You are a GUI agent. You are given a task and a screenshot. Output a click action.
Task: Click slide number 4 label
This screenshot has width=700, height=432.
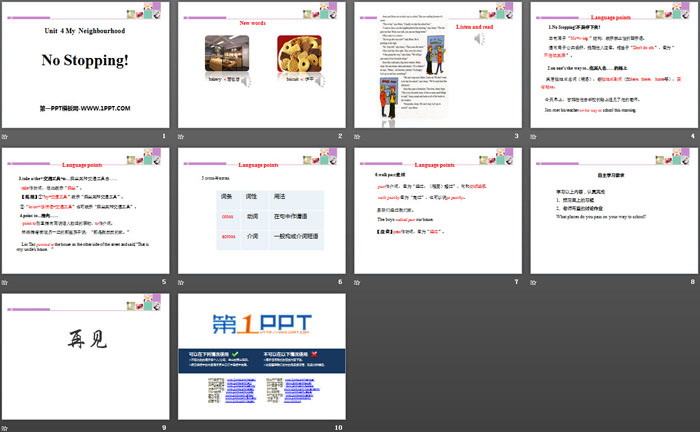(x=693, y=136)
